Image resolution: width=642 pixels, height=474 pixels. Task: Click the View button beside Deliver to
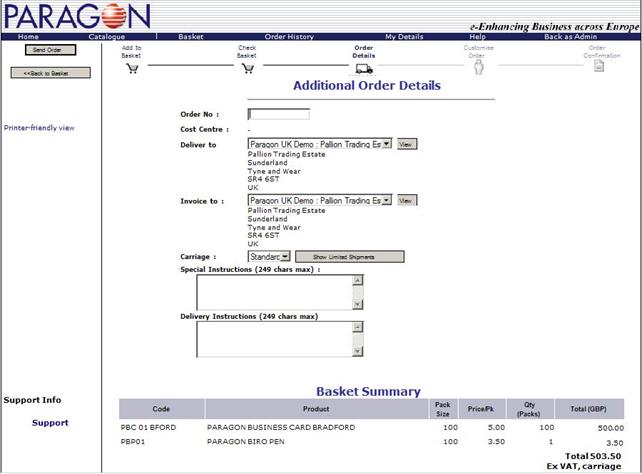click(x=407, y=144)
